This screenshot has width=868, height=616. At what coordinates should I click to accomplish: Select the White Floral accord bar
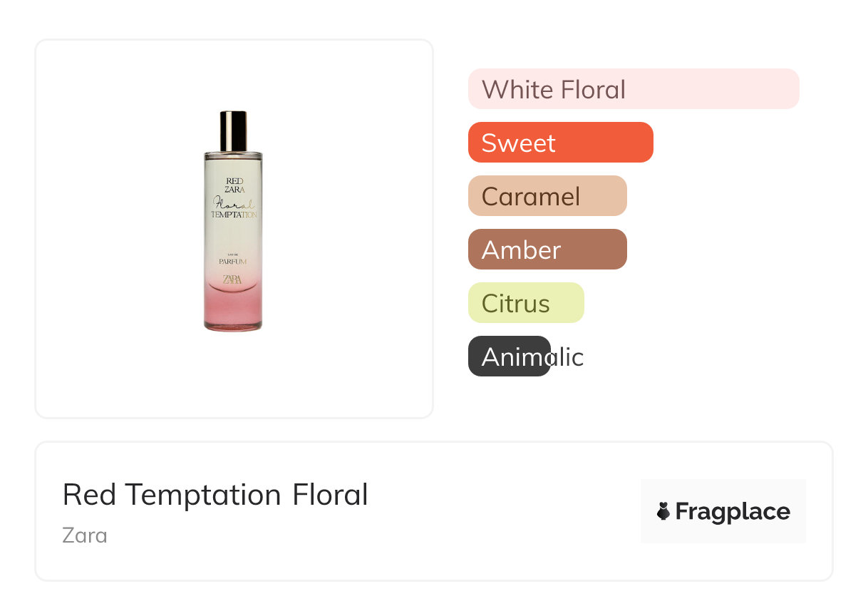(x=633, y=89)
